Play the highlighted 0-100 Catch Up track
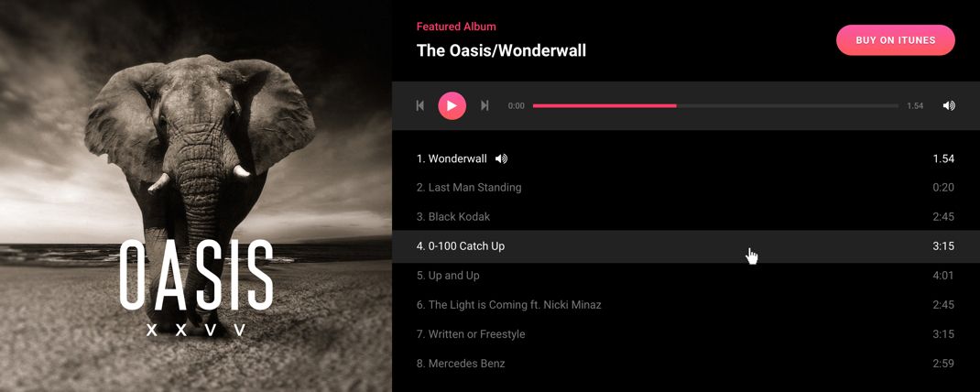 coord(686,246)
